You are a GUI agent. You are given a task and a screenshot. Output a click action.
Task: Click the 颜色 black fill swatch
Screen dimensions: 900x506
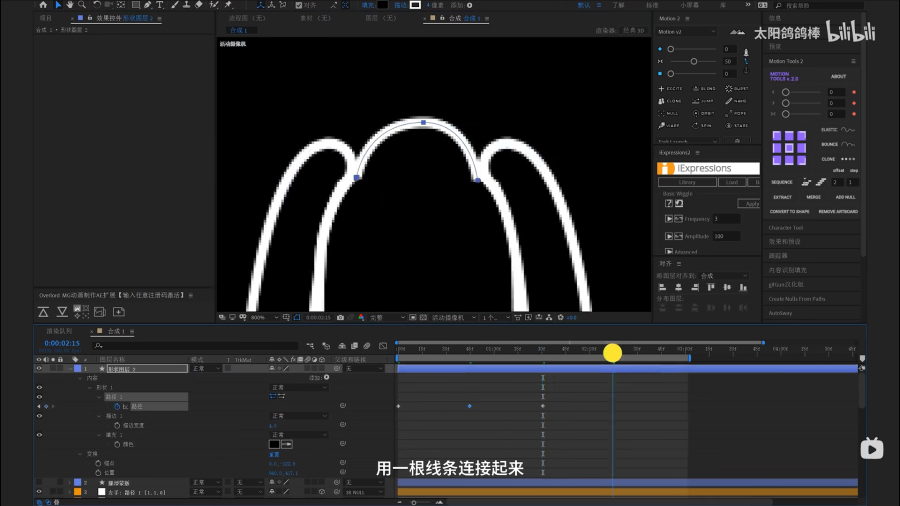tap(274, 444)
